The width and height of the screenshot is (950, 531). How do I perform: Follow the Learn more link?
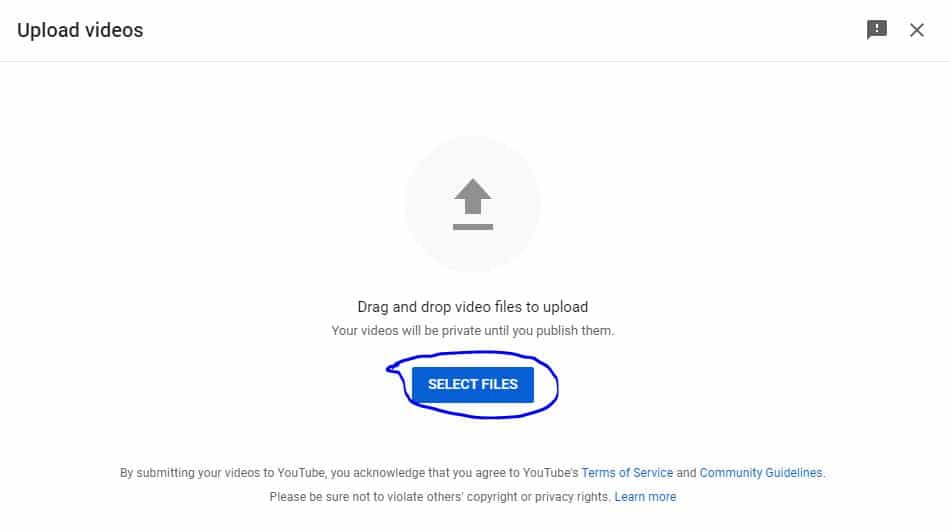tap(645, 497)
